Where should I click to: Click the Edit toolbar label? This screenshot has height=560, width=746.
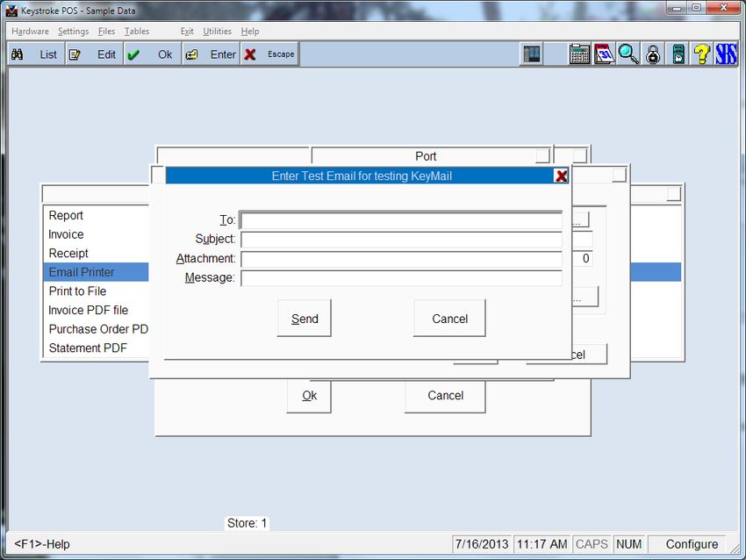pos(106,54)
